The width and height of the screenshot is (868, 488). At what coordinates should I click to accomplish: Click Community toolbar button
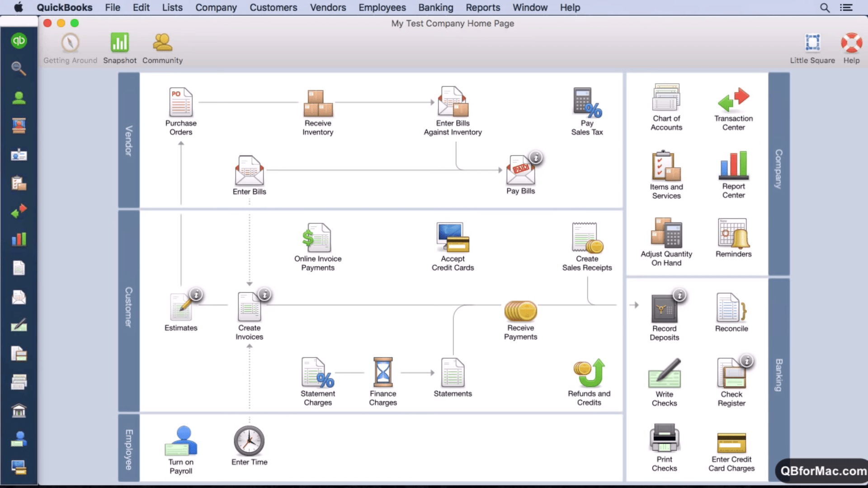(x=163, y=47)
